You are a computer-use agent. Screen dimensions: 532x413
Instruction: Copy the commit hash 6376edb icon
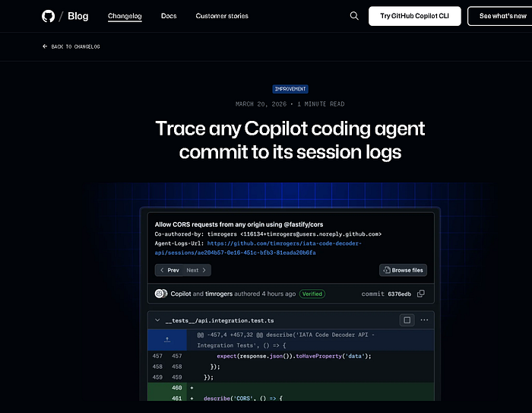pos(421,294)
